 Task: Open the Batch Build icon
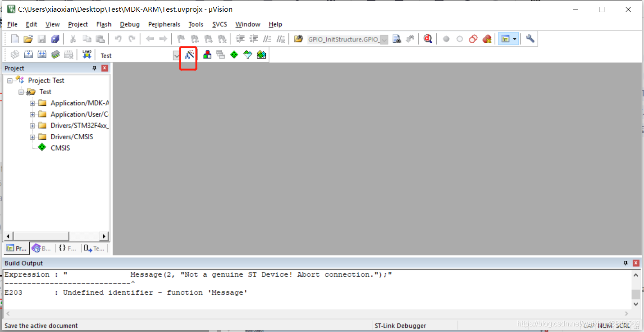coord(55,55)
